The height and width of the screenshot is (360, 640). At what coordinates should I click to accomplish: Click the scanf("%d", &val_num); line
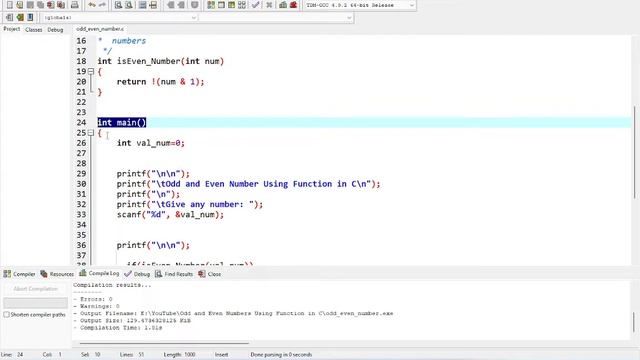(x=170, y=214)
